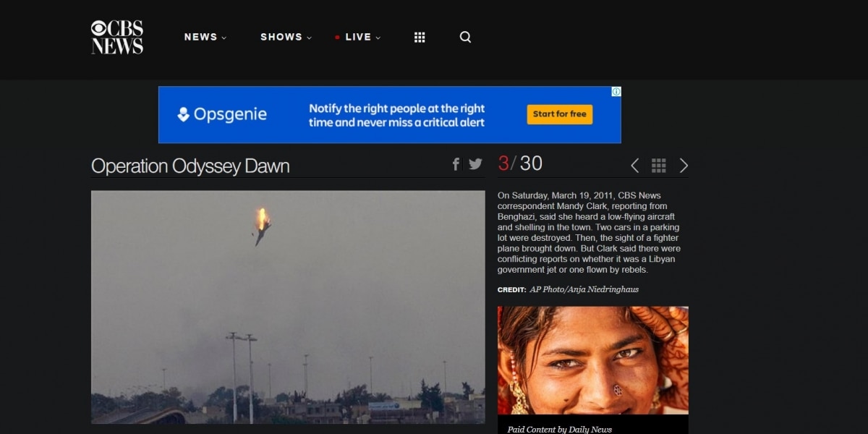Click the CBS News logo
The height and width of the screenshot is (434, 868).
click(x=117, y=37)
